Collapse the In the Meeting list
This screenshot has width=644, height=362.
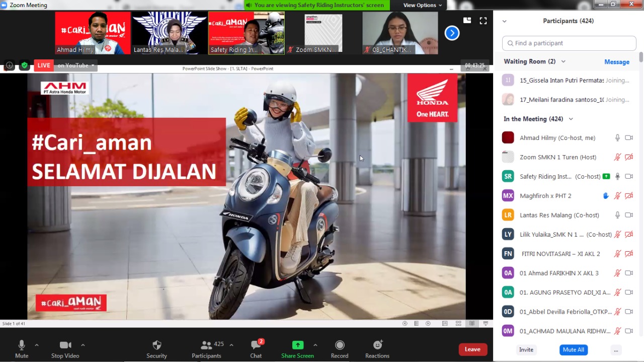571,119
